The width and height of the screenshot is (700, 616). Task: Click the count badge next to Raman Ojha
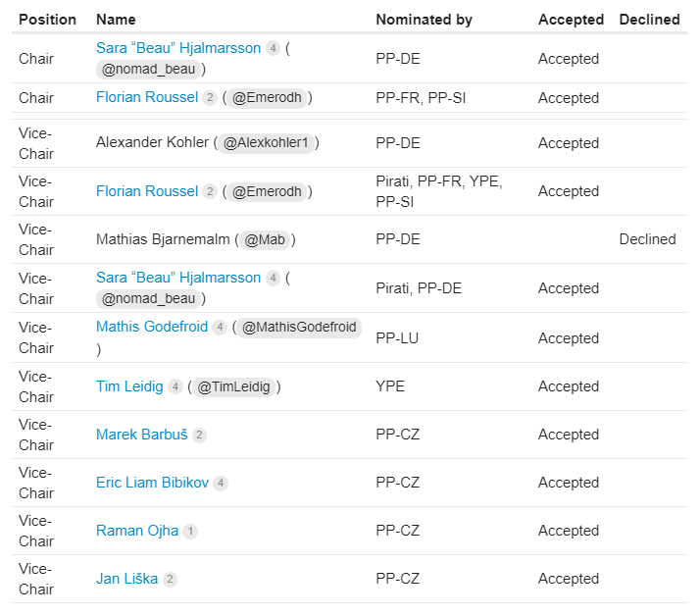(190, 531)
